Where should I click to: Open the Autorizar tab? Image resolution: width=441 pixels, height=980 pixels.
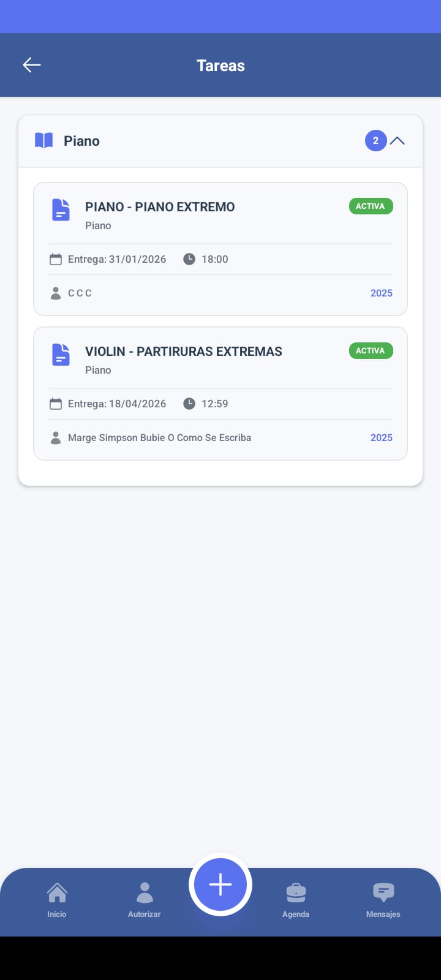[145, 900]
